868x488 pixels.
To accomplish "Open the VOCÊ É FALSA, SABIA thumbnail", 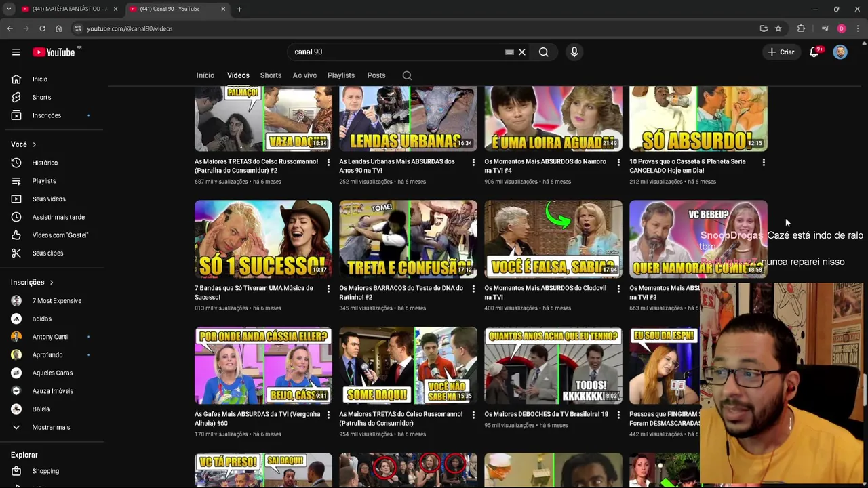I will click(x=553, y=239).
